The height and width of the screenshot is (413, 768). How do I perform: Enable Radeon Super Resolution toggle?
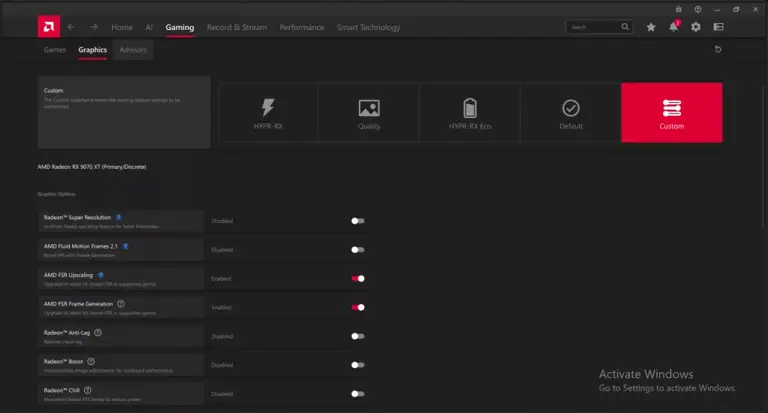click(x=358, y=221)
